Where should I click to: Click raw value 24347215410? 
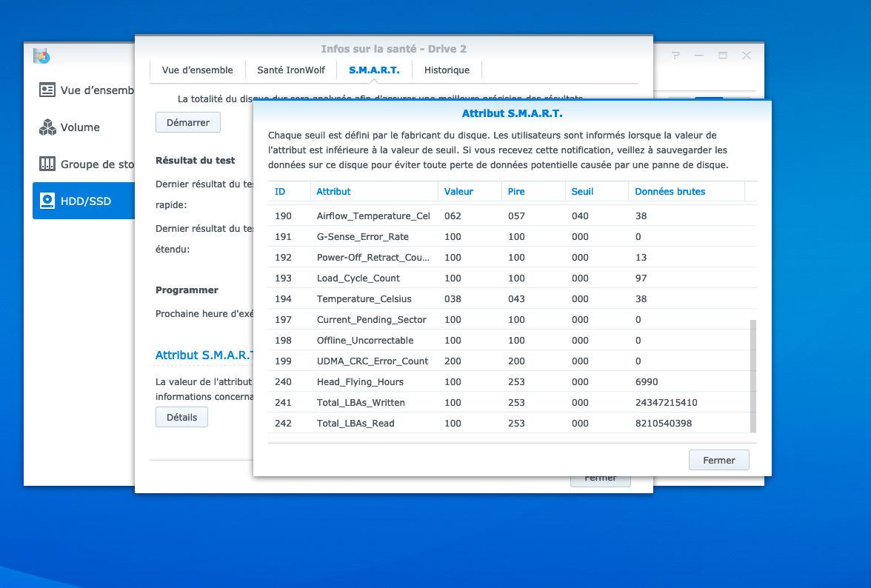(666, 403)
